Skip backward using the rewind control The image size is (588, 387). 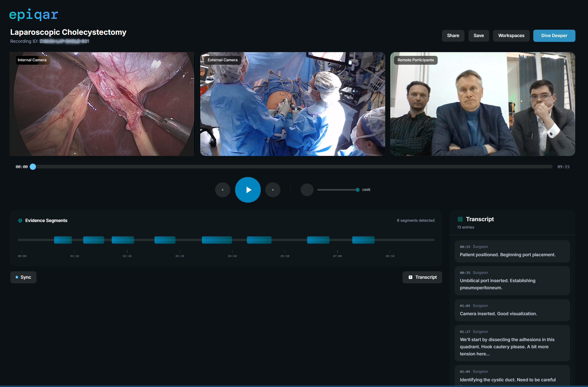223,190
